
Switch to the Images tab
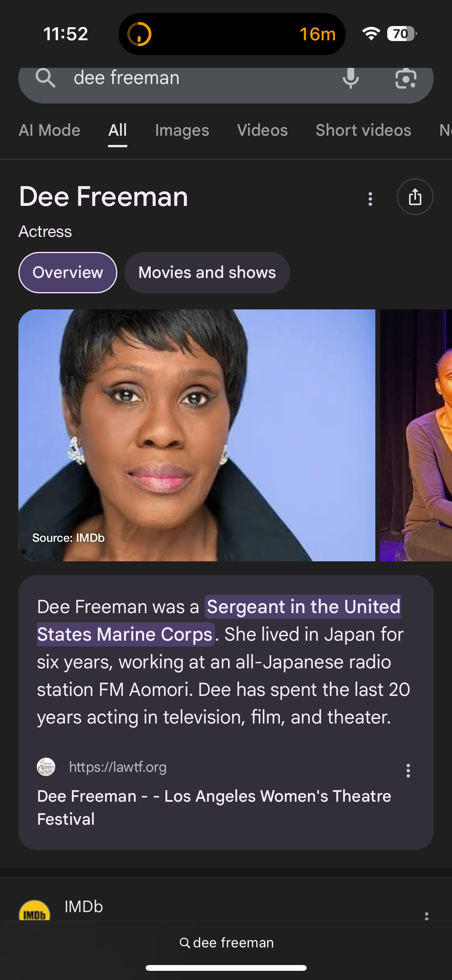[x=182, y=130]
